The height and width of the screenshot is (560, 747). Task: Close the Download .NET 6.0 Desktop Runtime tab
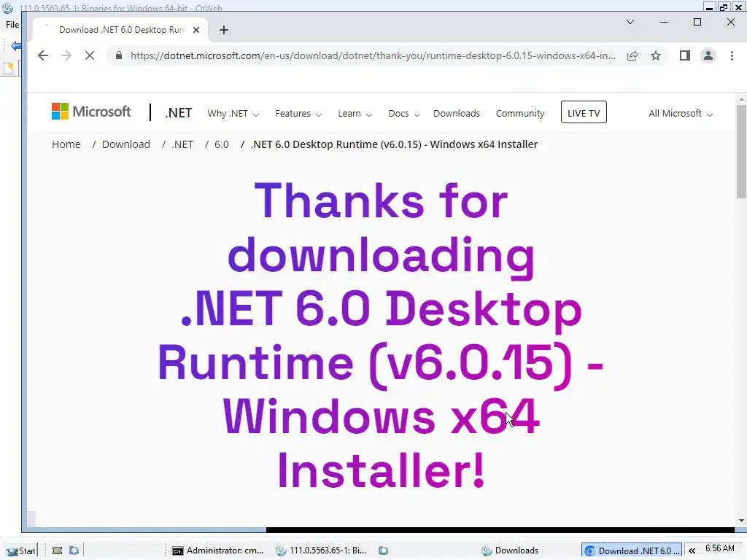(x=196, y=30)
